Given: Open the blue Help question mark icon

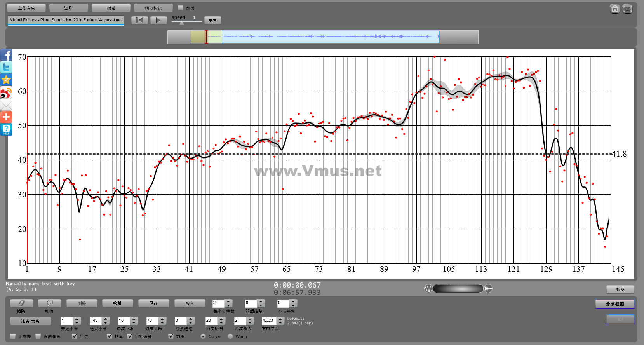Looking at the screenshot, I should 6,129.
